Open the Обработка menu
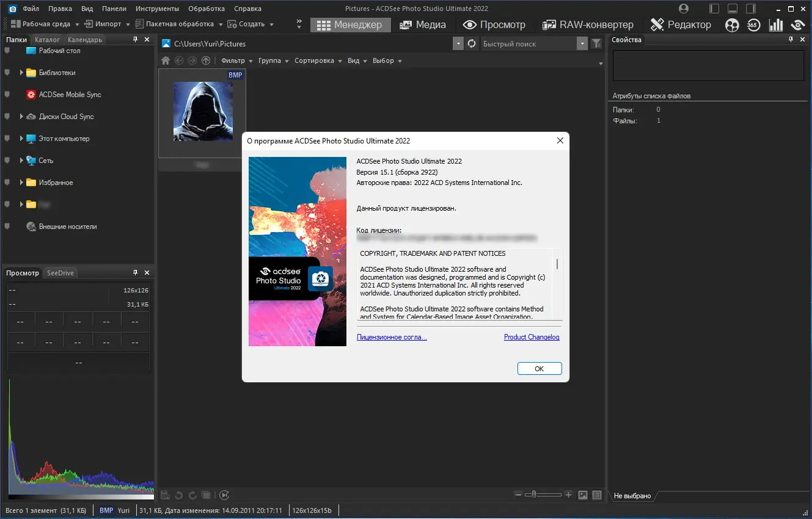 point(206,8)
